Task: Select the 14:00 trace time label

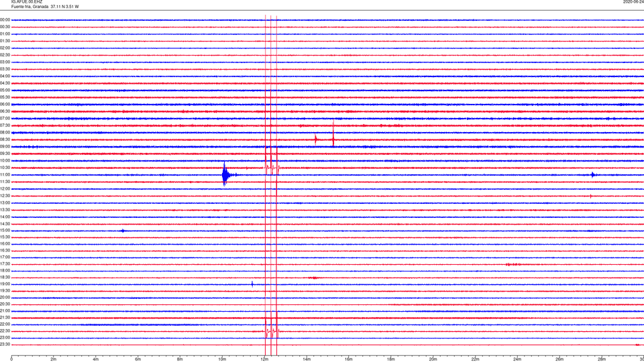Action: (x=5, y=217)
